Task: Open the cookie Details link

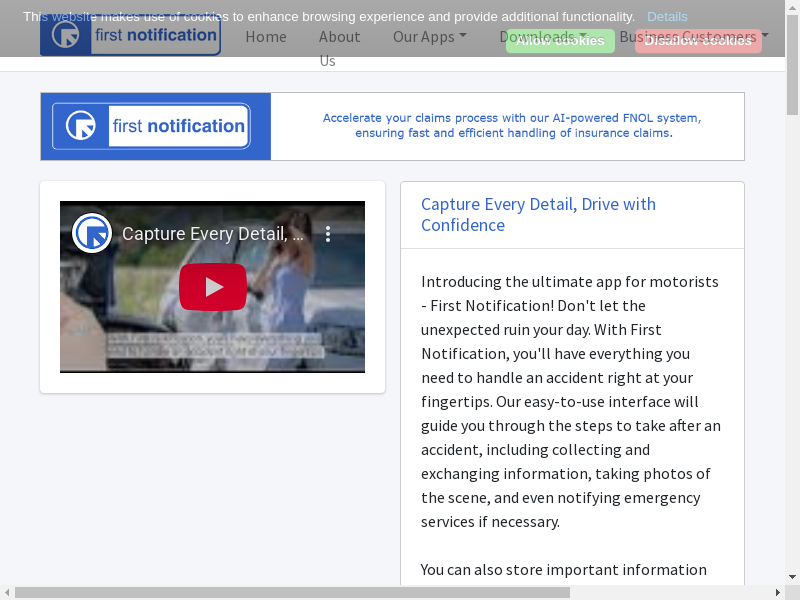Action: click(667, 17)
